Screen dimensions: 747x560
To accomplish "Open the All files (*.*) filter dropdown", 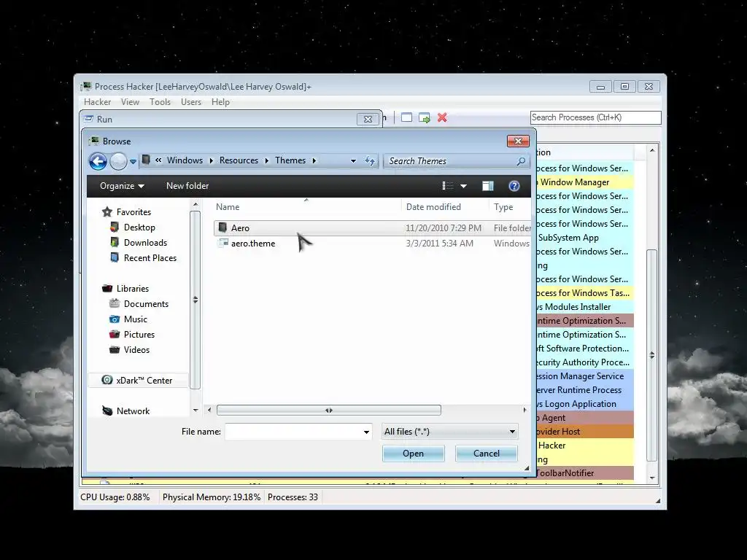I will tap(449, 432).
